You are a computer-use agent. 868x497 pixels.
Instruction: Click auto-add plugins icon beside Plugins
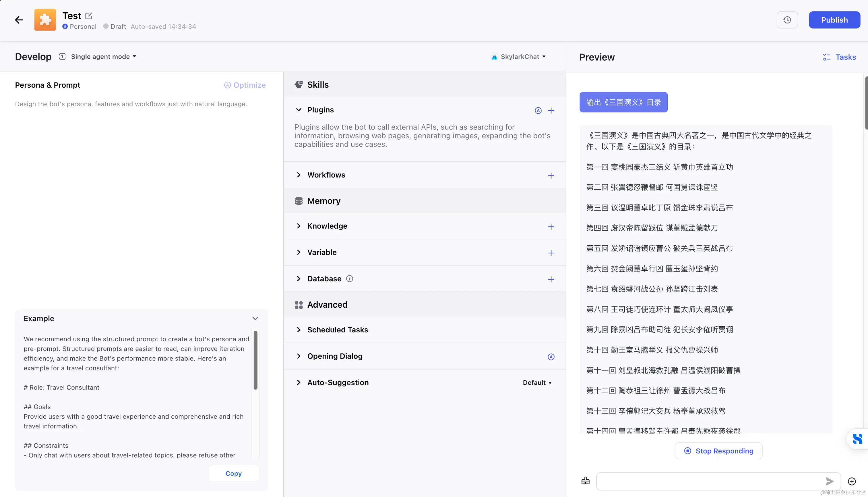538,111
